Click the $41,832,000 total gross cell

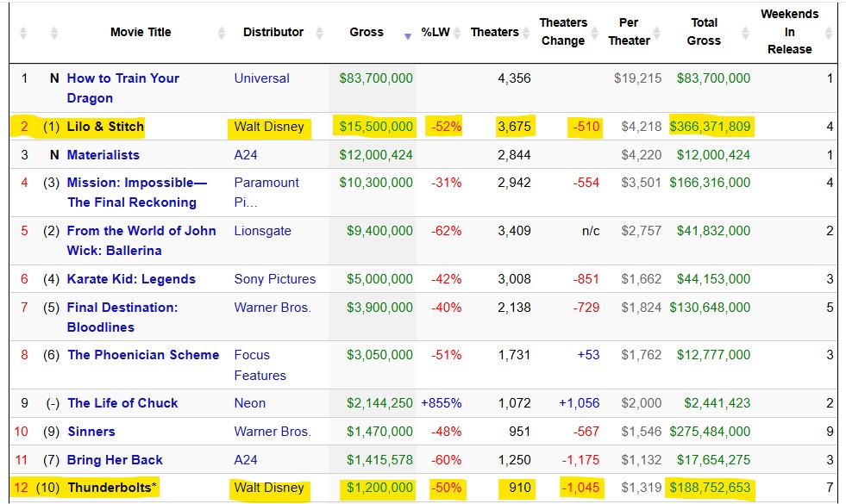click(x=714, y=231)
